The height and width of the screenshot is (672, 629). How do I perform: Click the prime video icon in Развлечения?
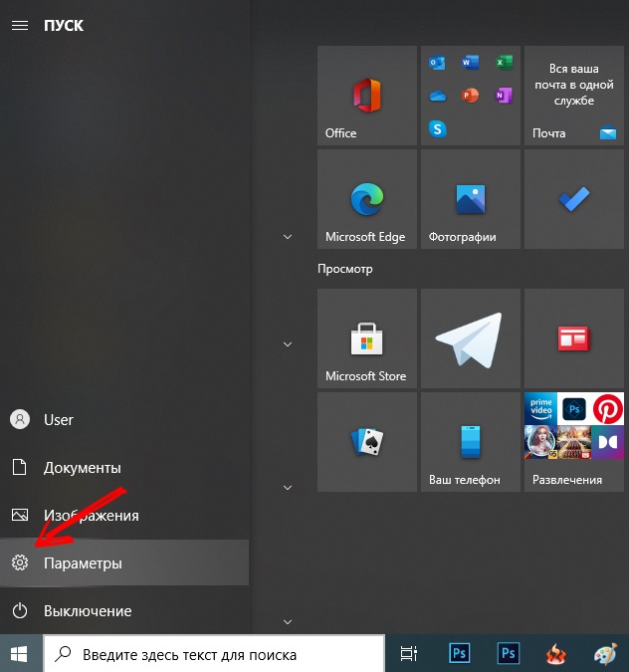(540, 409)
